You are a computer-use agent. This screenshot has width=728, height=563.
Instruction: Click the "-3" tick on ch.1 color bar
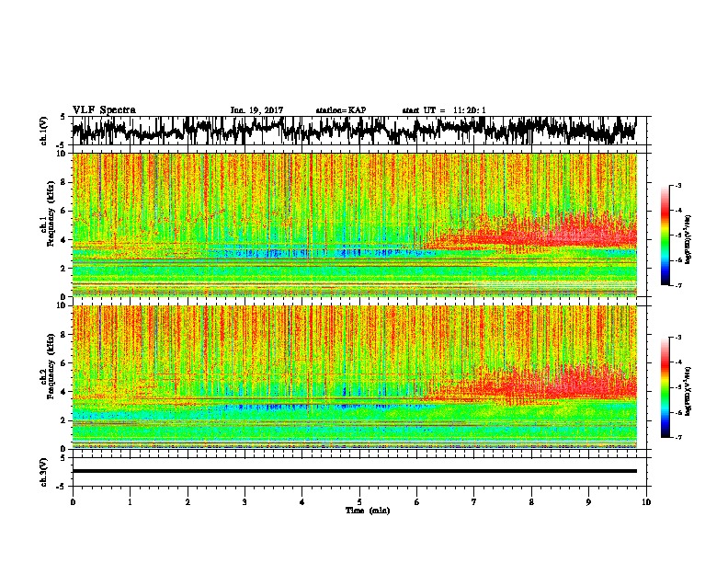click(x=677, y=186)
